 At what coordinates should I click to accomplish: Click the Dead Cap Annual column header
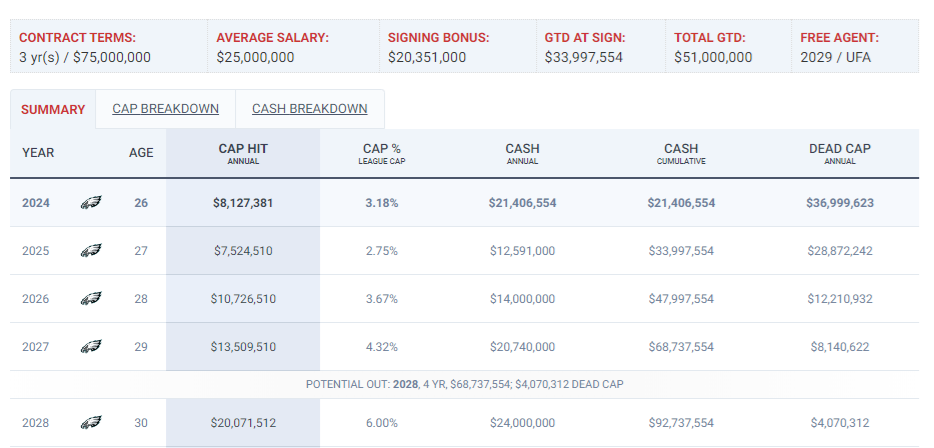click(839, 153)
